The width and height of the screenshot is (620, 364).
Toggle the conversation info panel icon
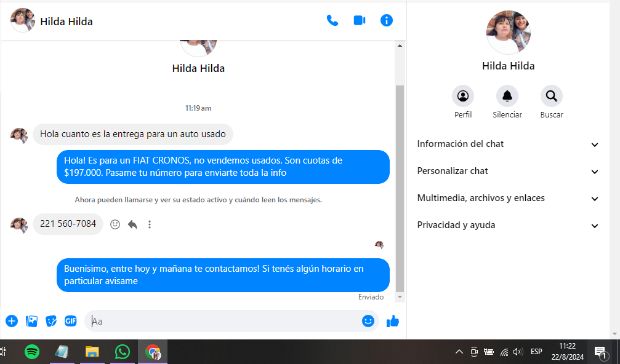click(386, 20)
